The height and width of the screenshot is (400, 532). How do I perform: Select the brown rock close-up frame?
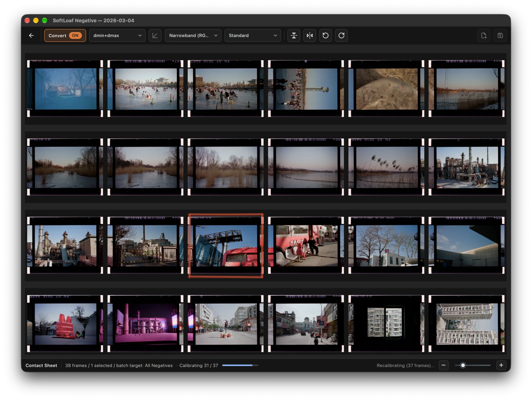click(x=386, y=88)
